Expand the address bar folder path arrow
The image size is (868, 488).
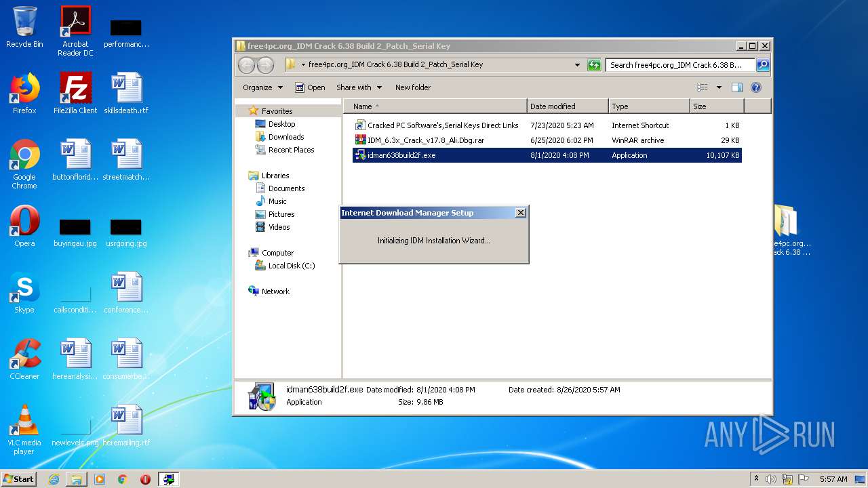click(303, 65)
